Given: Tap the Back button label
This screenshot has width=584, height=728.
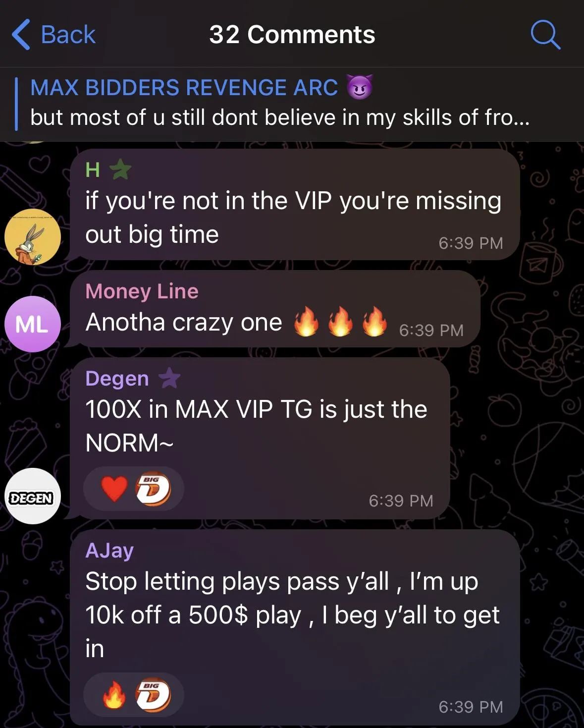Looking at the screenshot, I should tap(68, 35).
